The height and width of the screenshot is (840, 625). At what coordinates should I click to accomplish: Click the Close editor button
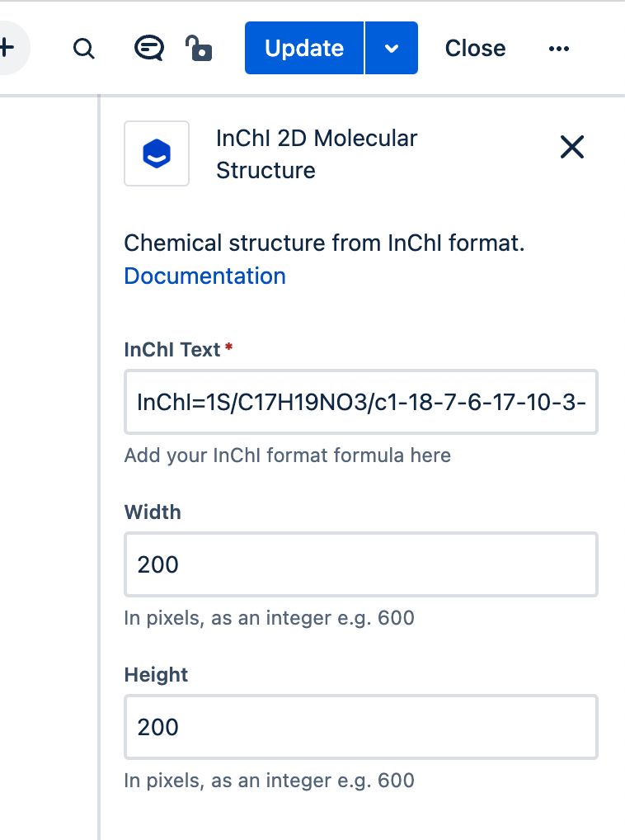476,49
